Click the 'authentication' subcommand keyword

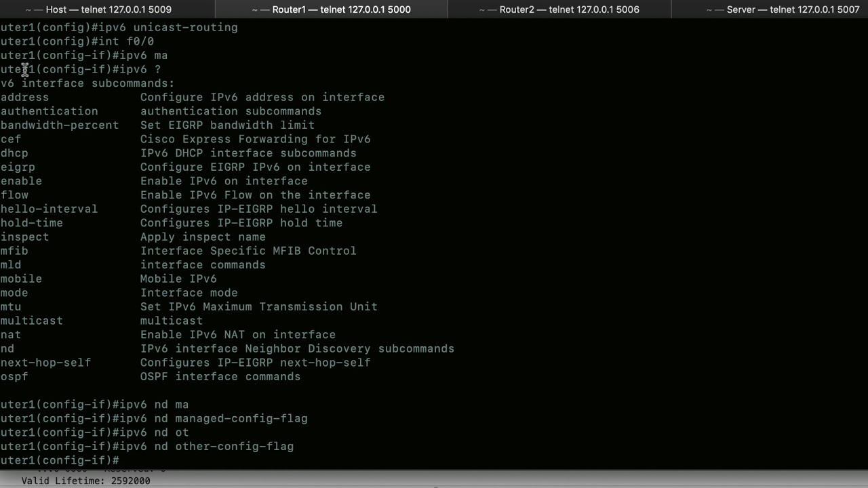pyautogui.click(x=49, y=111)
